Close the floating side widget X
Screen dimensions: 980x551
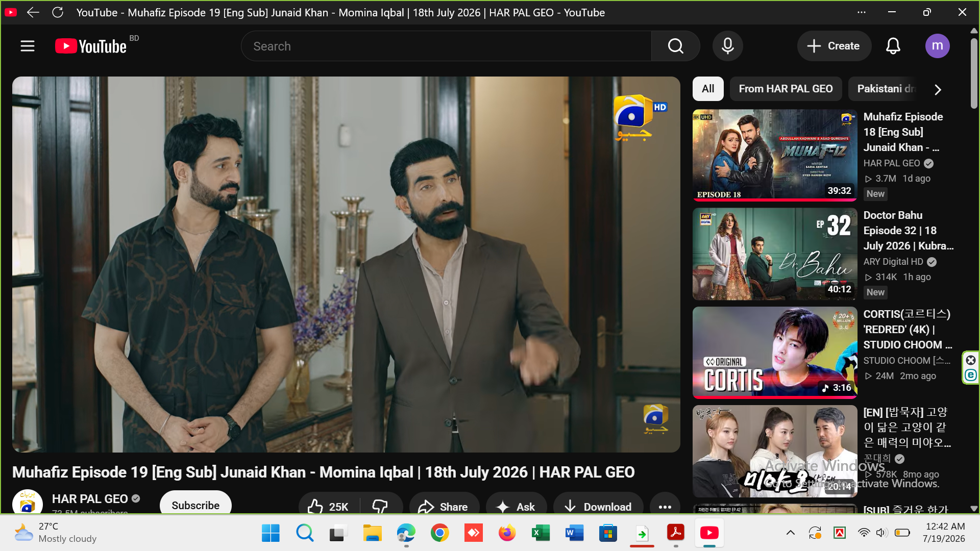971,360
